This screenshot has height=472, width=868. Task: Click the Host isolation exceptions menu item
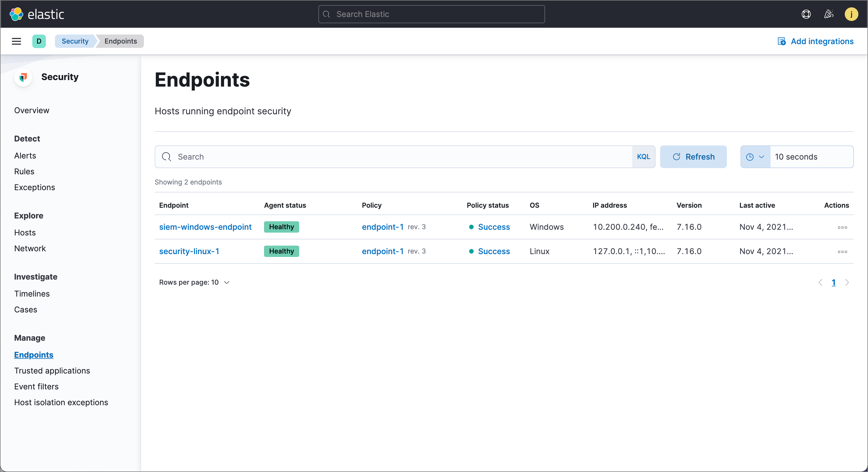click(x=61, y=402)
